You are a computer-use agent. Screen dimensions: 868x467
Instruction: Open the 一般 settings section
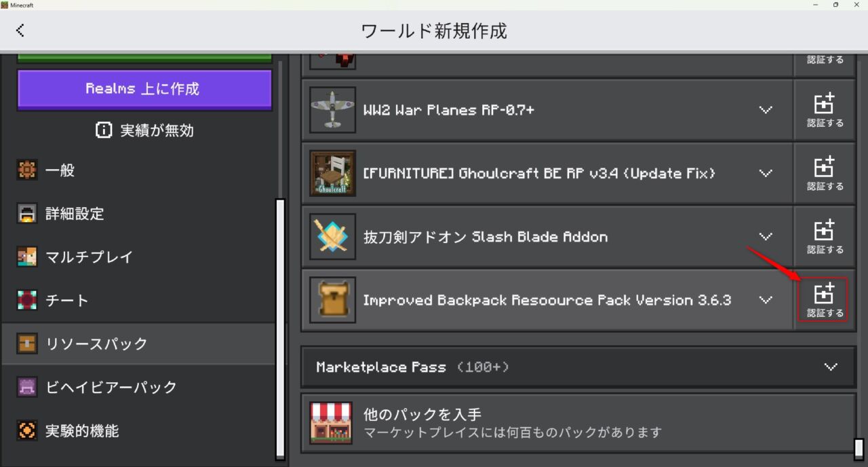(x=138, y=170)
